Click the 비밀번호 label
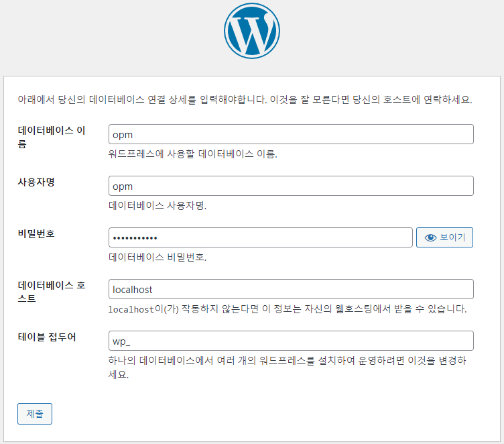This screenshot has height=444, width=504. pyautogui.click(x=36, y=233)
